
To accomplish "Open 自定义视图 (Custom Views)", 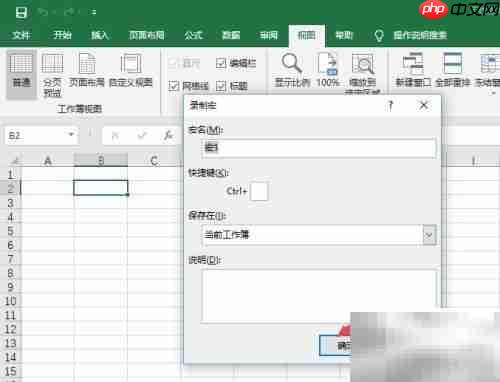I will [x=131, y=70].
